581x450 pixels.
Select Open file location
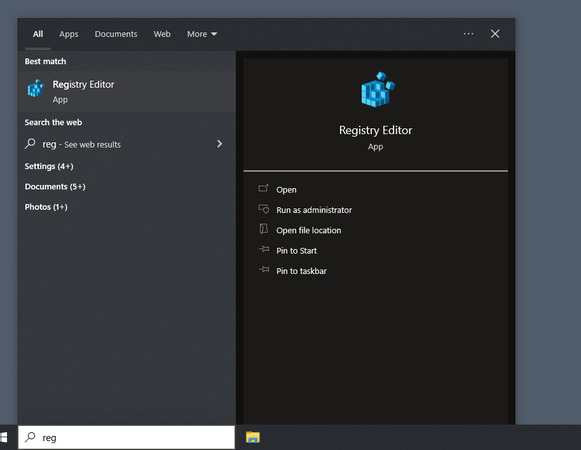[309, 230]
